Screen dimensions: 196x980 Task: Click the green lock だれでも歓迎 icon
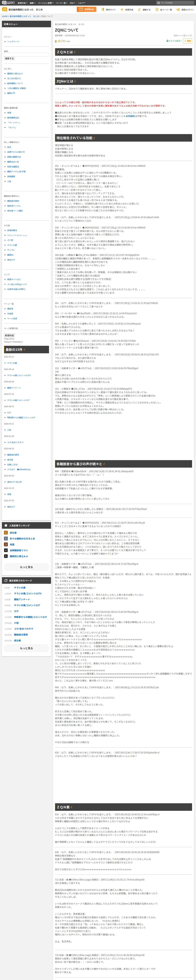click(167, 41)
